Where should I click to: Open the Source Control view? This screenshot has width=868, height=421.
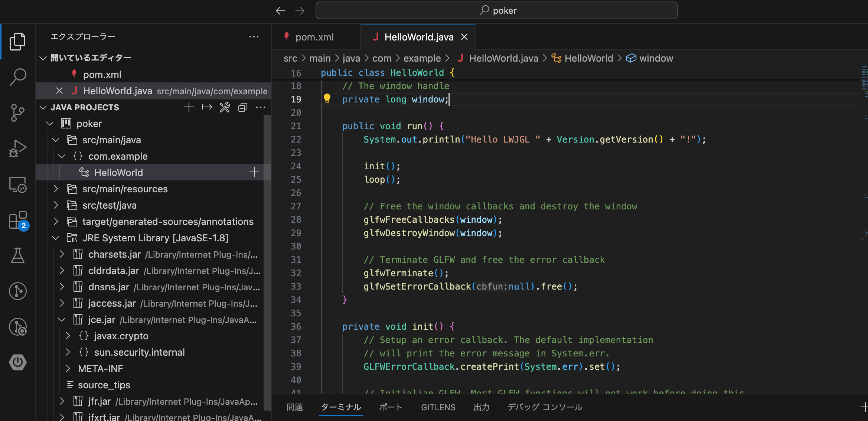tap(17, 113)
